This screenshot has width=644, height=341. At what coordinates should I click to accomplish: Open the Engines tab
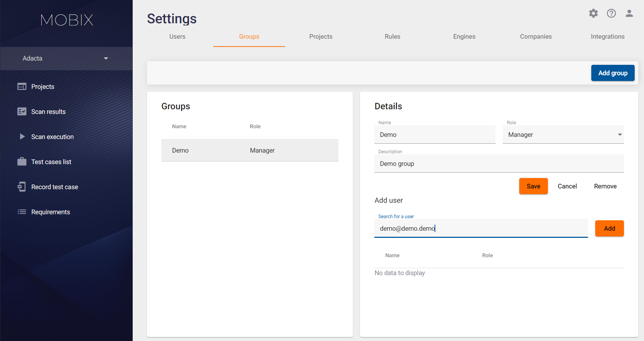(x=464, y=37)
